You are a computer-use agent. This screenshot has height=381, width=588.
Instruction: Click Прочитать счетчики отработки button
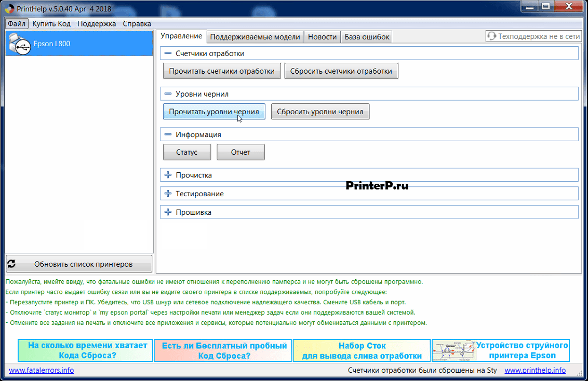(x=222, y=71)
